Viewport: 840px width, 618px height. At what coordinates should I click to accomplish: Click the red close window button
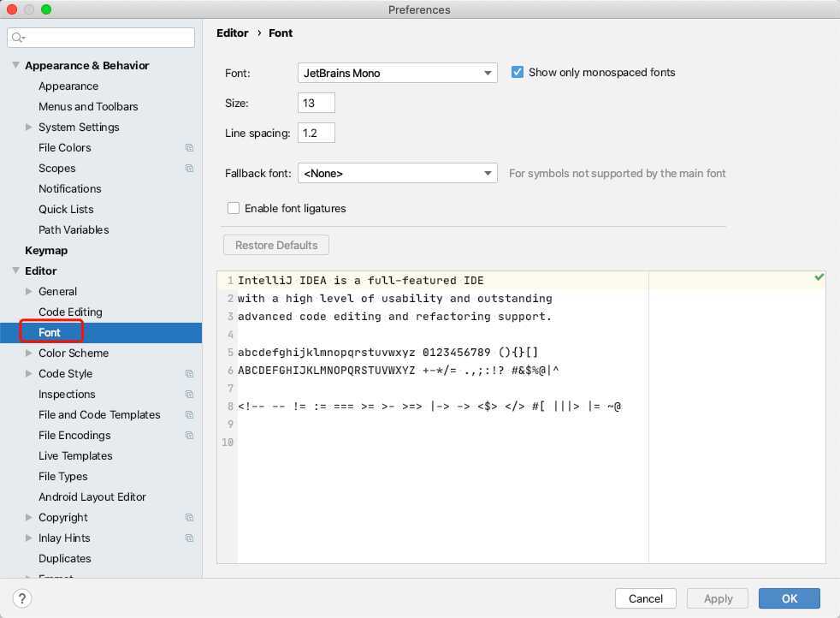pos(12,9)
